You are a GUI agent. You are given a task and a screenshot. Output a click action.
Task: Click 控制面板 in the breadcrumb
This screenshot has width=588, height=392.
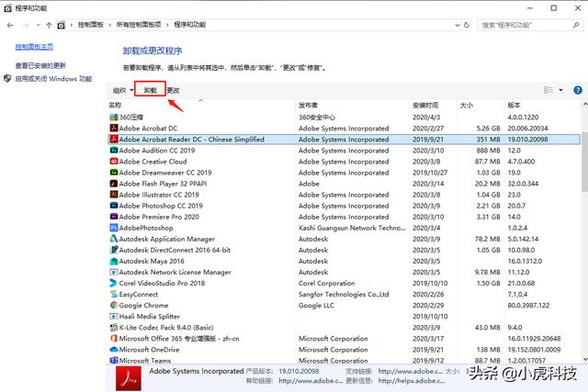[90, 25]
